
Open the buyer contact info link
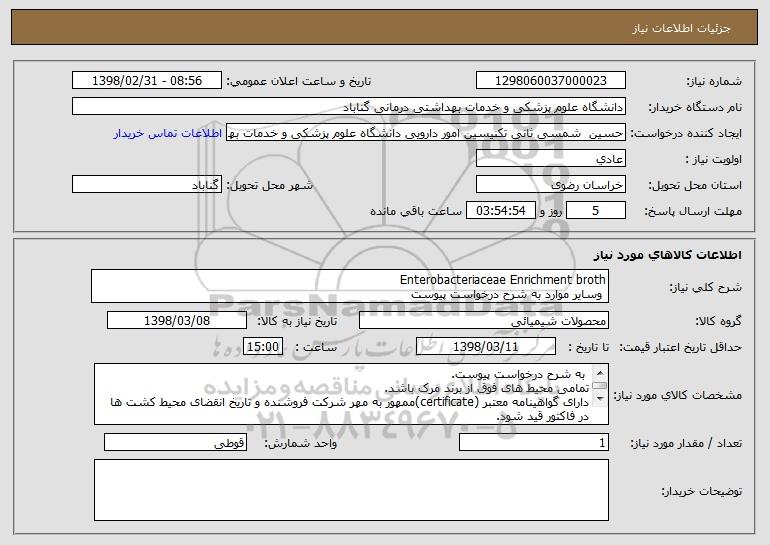(167, 134)
